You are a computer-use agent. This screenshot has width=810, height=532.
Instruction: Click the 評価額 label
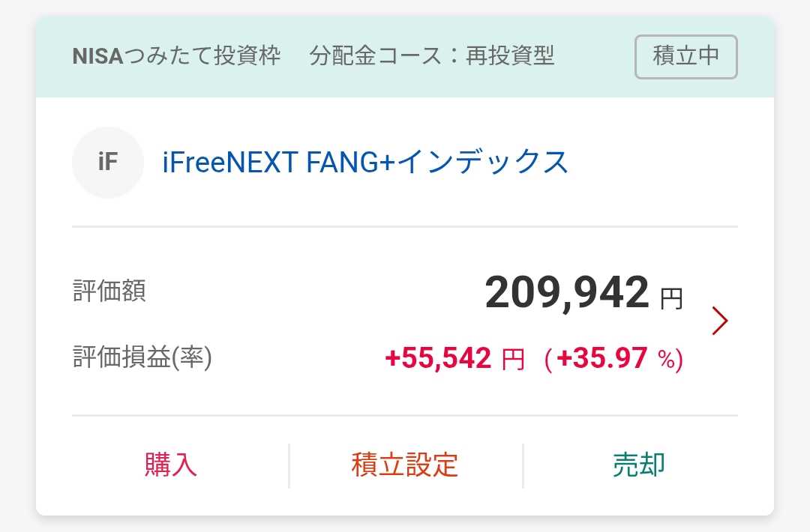[109, 291]
